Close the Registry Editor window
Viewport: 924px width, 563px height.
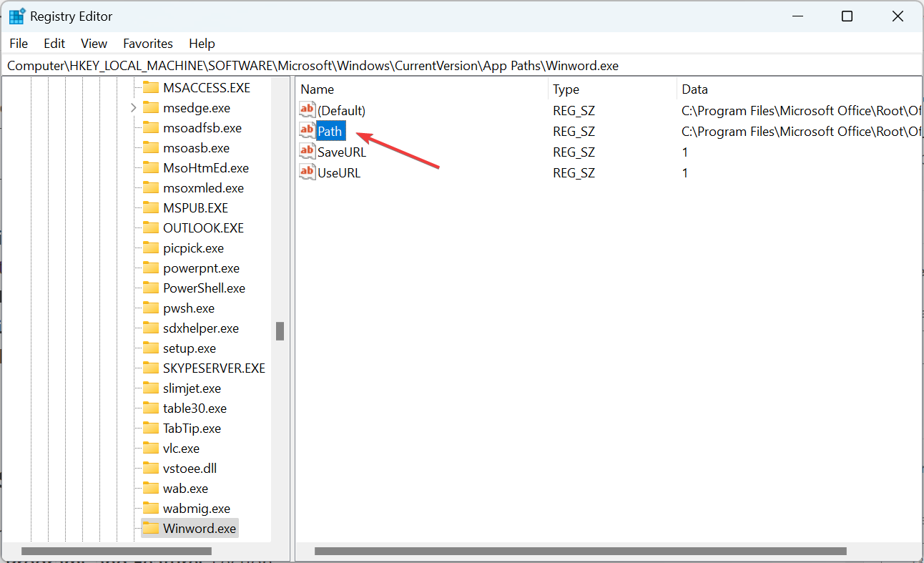(898, 16)
